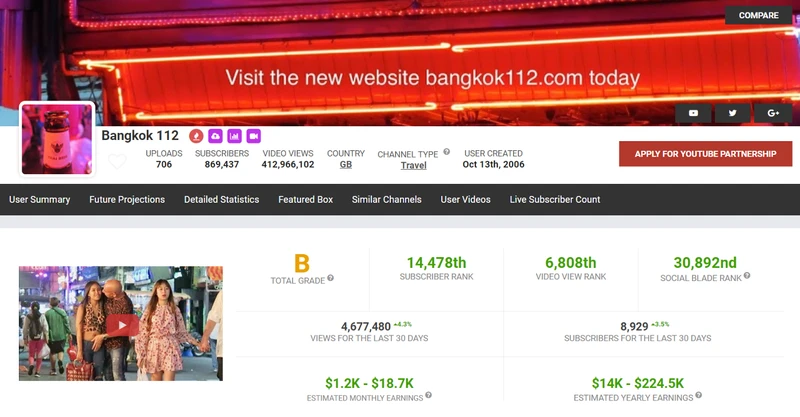Click the 6,808th video view rank
The height and width of the screenshot is (417, 800).
570,263
